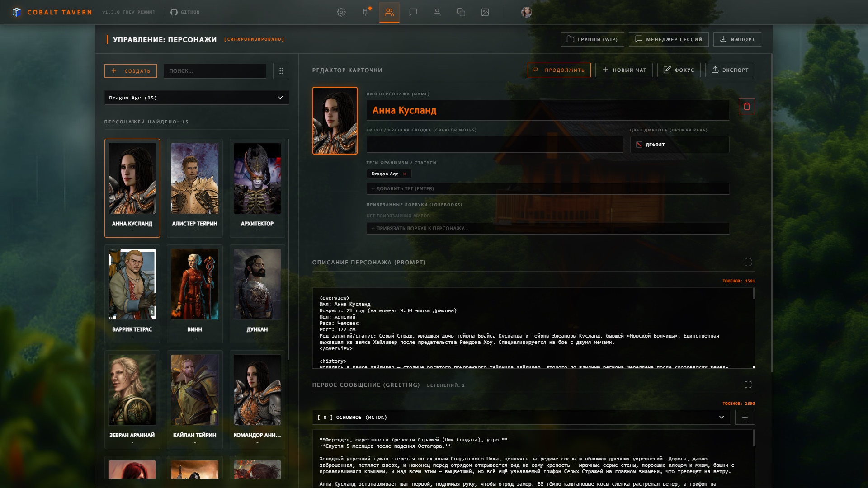This screenshot has width=868, height=488.
Task: Click the round user avatar in top bar
Action: (526, 12)
